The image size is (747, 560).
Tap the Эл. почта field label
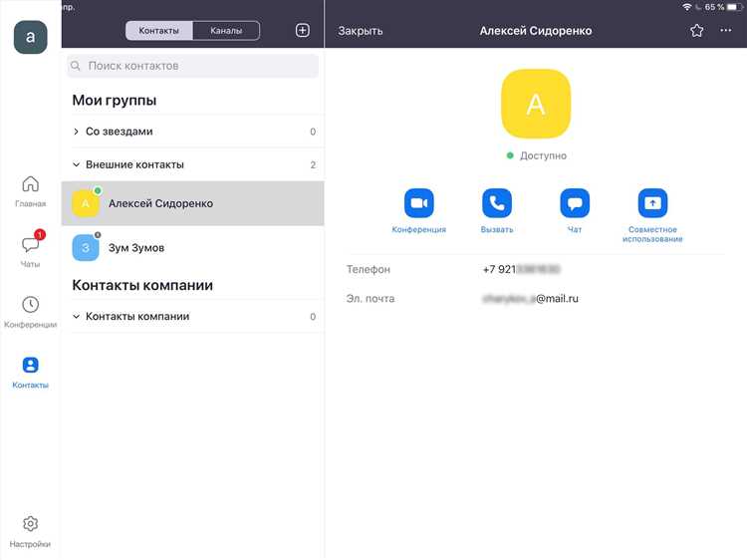pyautogui.click(x=371, y=299)
